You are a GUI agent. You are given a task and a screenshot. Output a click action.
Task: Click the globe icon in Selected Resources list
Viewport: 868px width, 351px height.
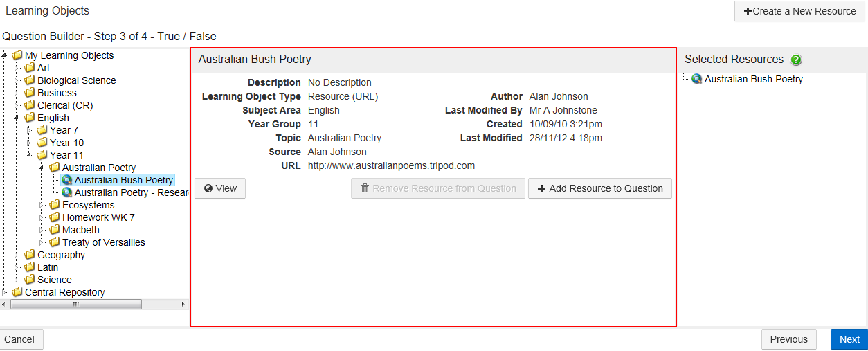coord(696,79)
